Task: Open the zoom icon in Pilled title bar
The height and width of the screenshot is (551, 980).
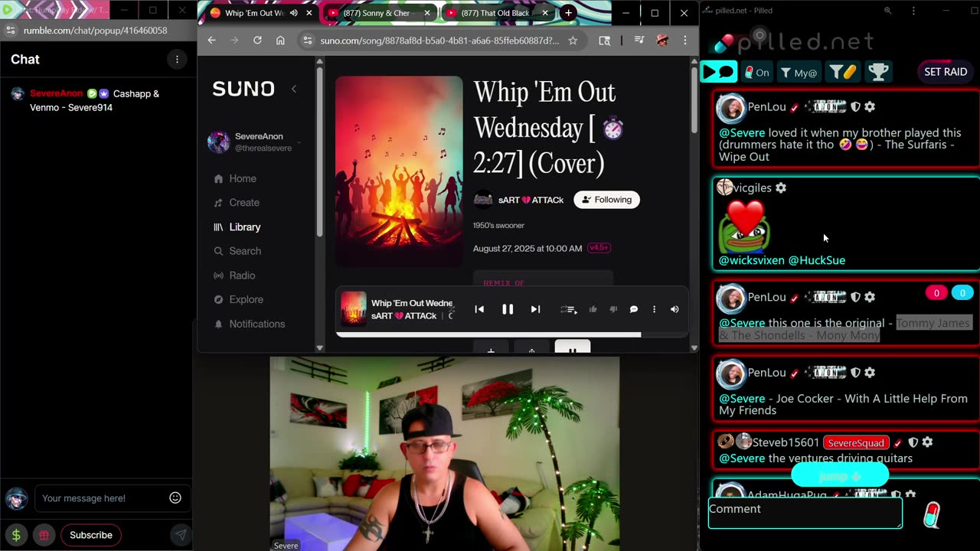Action: click(x=888, y=11)
